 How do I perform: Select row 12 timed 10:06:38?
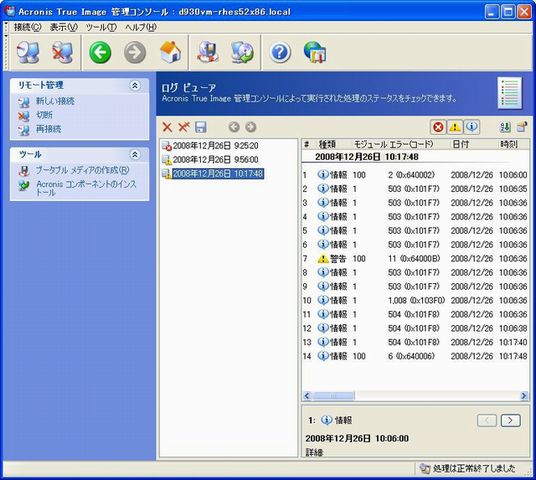pos(415,329)
